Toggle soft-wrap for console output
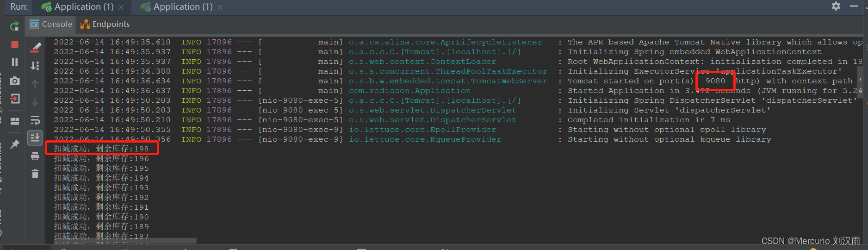This screenshot has height=250, width=868. tap(35, 120)
